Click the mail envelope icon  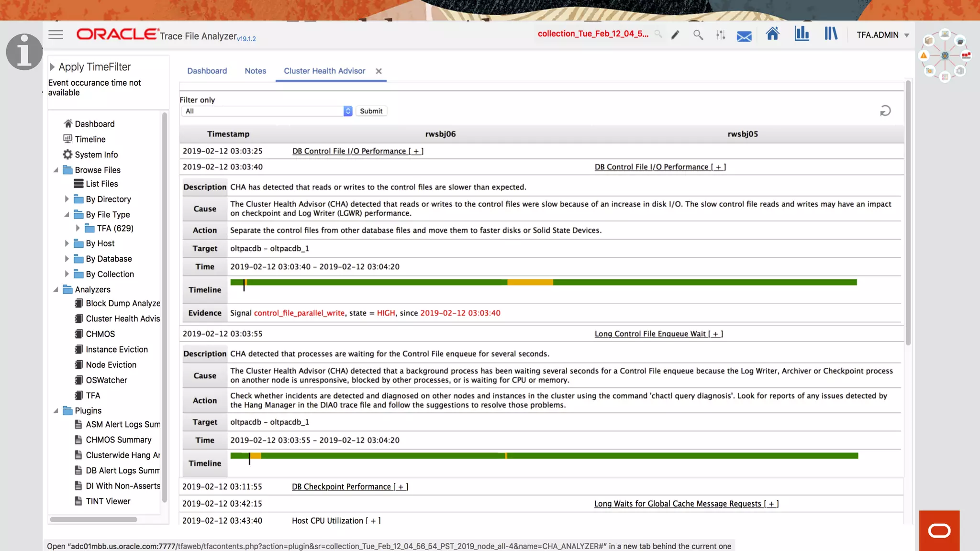point(744,36)
